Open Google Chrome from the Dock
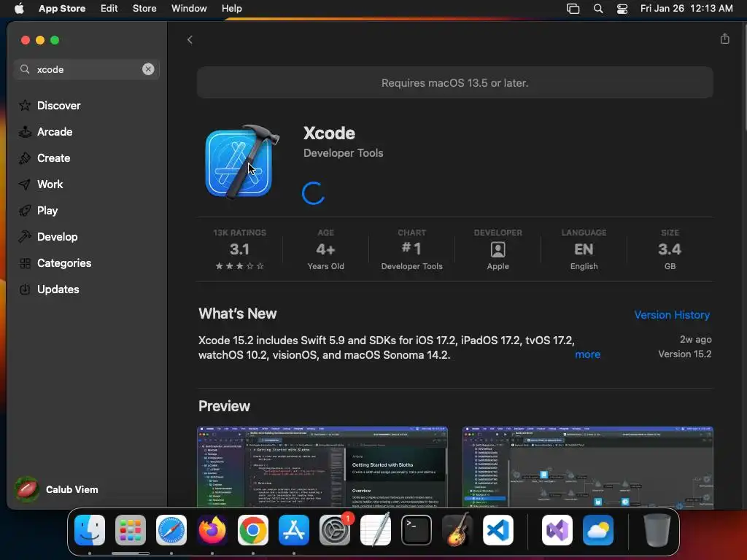Viewport: 747px width, 560px height. 253,530
